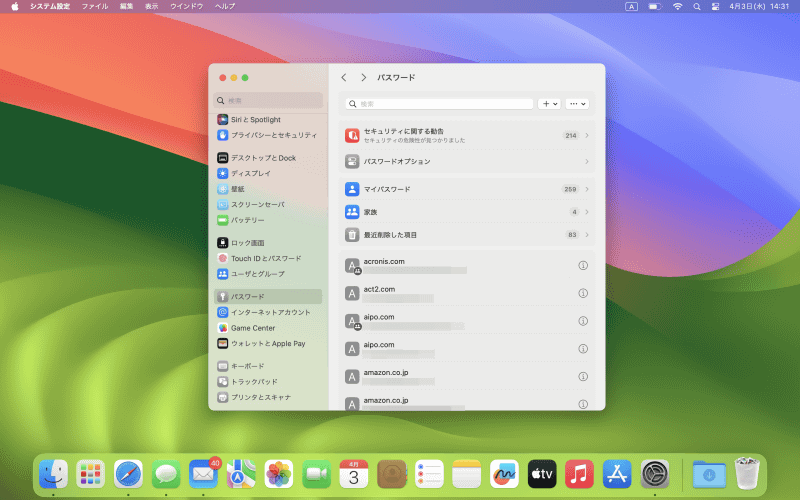
Task: Open the 編集 menu
Action: click(x=127, y=7)
